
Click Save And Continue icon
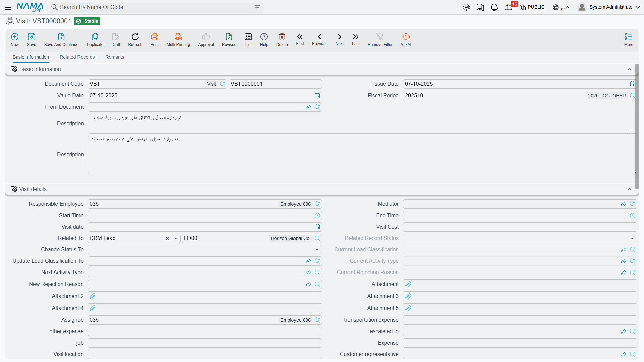coord(61,40)
